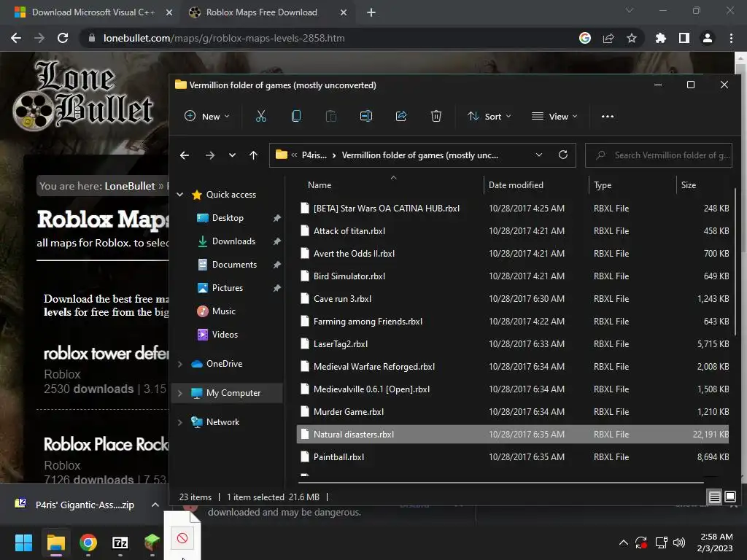The image size is (747, 560).
Task: Show hidden system tray icons
Action: [x=623, y=542]
